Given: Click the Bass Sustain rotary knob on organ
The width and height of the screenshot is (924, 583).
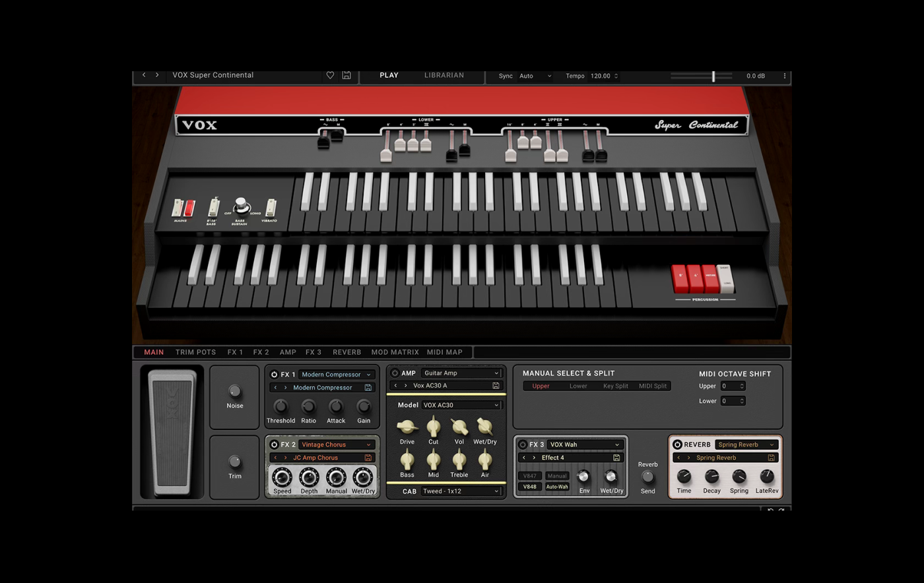Looking at the screenshot, I should [241, 205].
